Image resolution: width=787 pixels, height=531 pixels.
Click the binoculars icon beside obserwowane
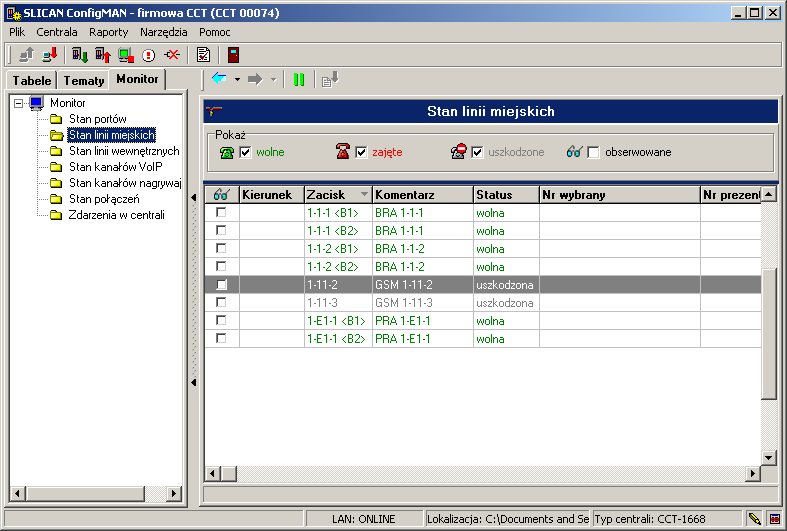tap(574, 151)
